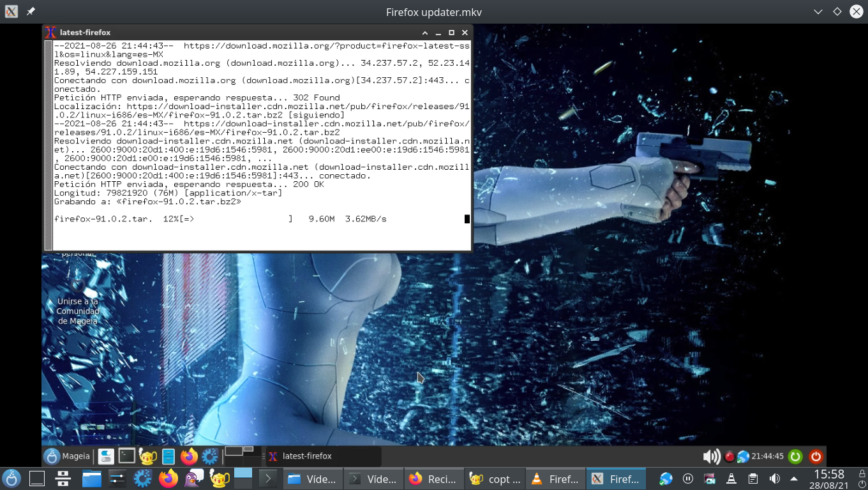Click the host taskbar virtual desktop pager

point(243,479)
